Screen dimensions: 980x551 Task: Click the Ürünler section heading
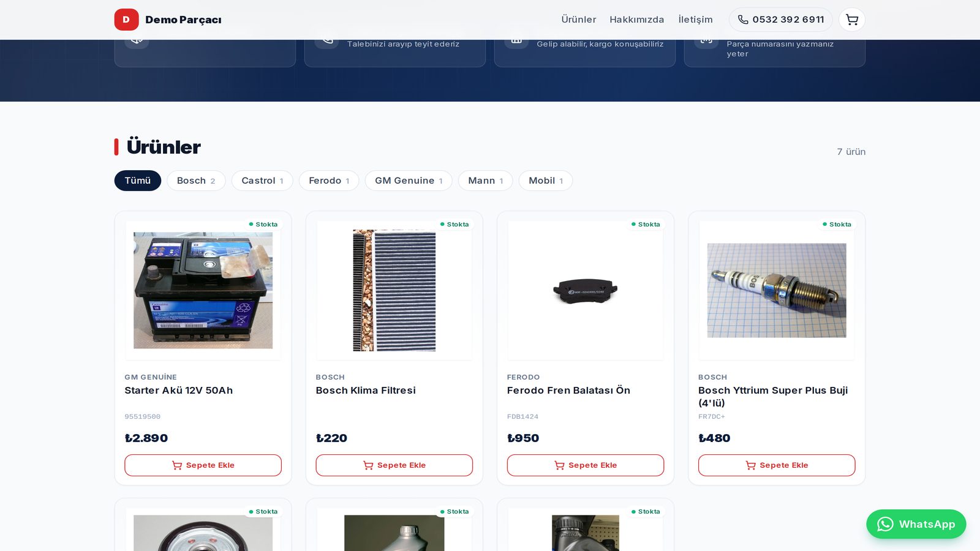(164, 147)
